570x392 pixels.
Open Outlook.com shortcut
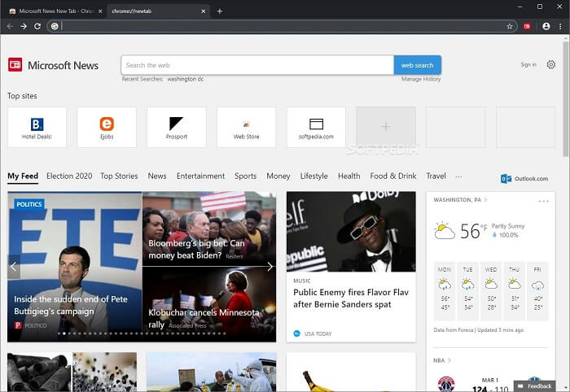524,179
